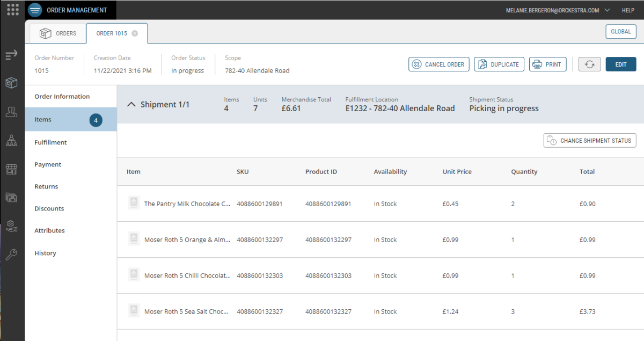Screen dimensions: 644x341
Task: Open the app launcher grid icon
Action: tap(13, 10)
